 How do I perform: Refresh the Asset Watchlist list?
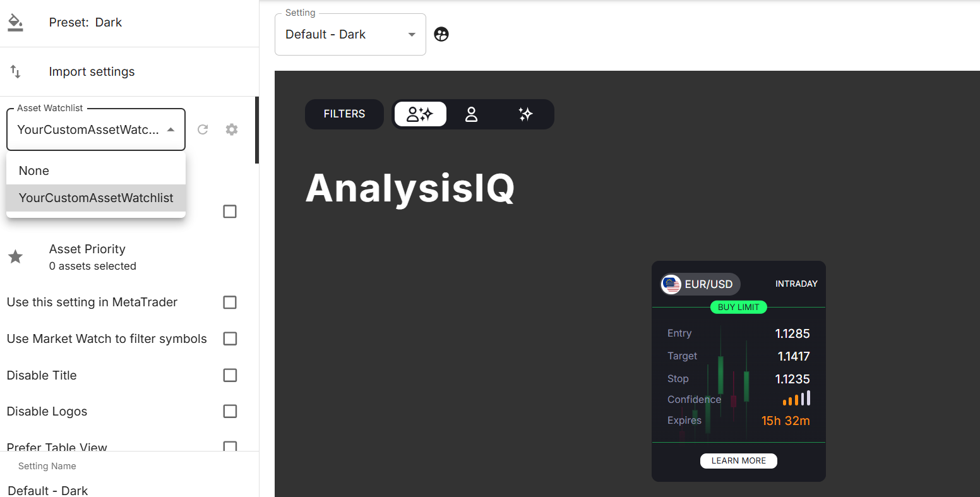203,129
